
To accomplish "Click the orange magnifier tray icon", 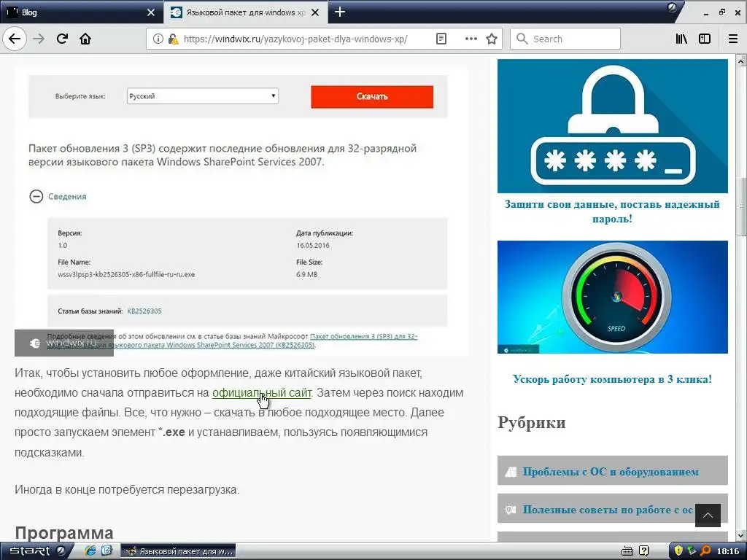I will [x=705, y=551].
